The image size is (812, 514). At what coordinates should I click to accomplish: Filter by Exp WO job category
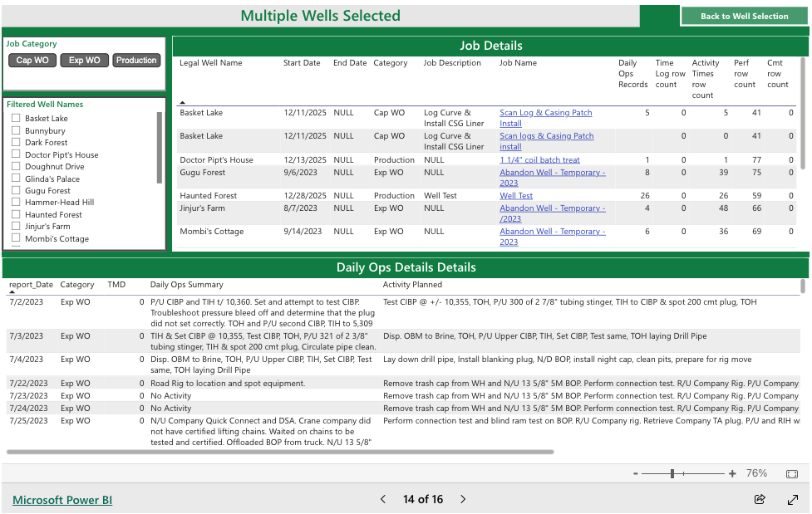(84, 61)
